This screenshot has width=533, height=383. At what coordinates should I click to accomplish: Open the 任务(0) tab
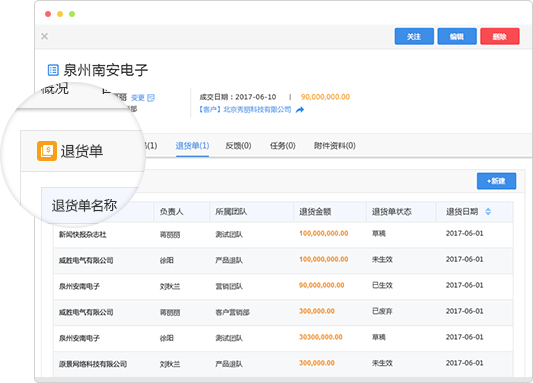point(282,146)
